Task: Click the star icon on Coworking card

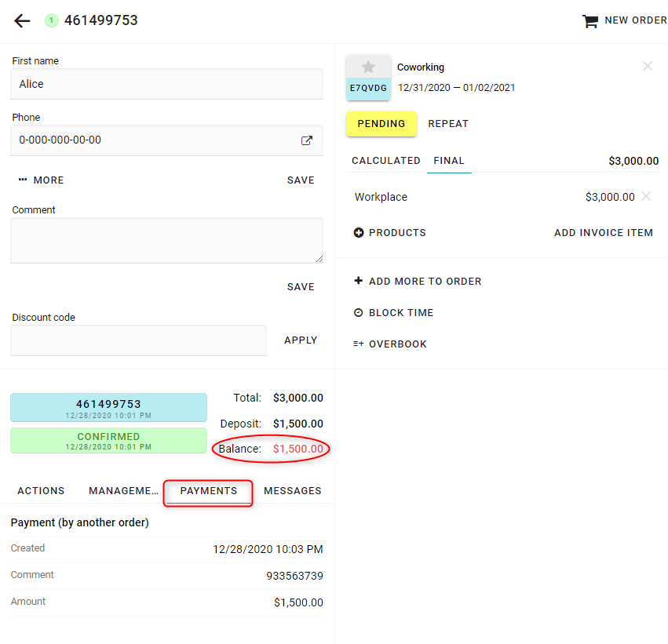Action: coord(368,67)
